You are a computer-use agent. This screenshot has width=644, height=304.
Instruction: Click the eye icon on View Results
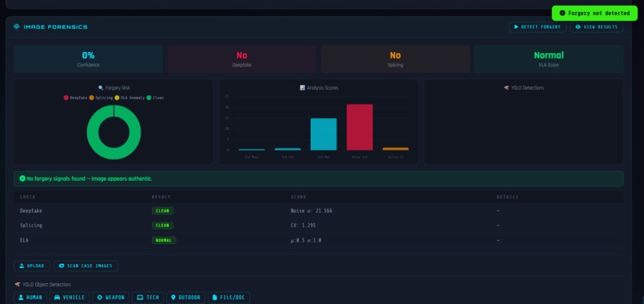[x=578, y=26]
